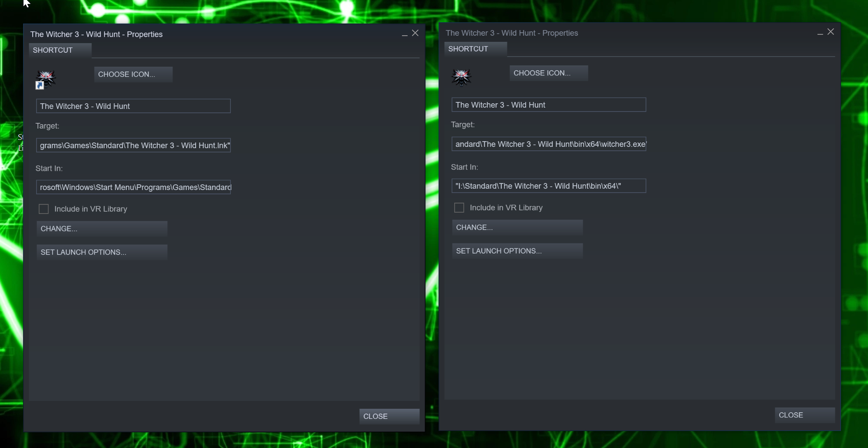
Task: Open SET LAUNCH OPTIONS... in left window
Action: tap(102, 252)
